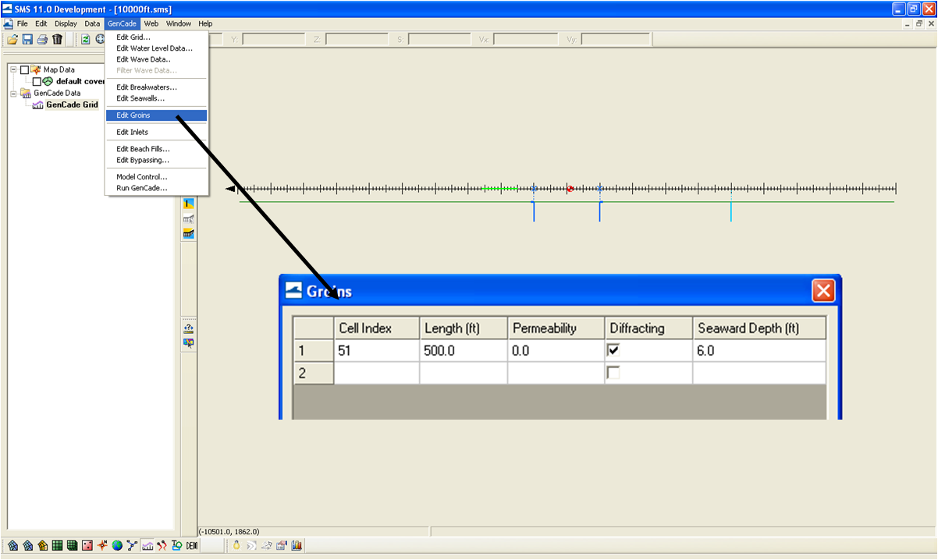Collapse the Map Data tree node
938x560 pixels.
coord(13,69)
